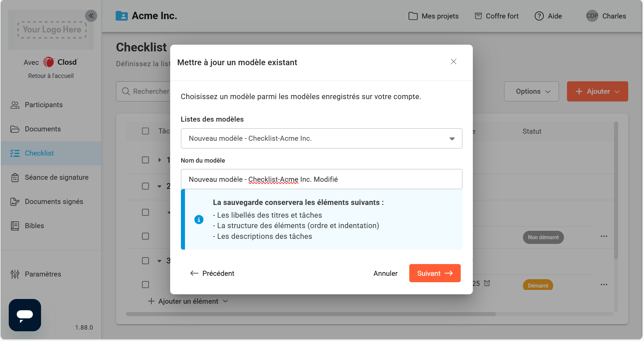644x341 pixels.
Task: Click the Nom du modèle text field
Action: tap(321, 179)
